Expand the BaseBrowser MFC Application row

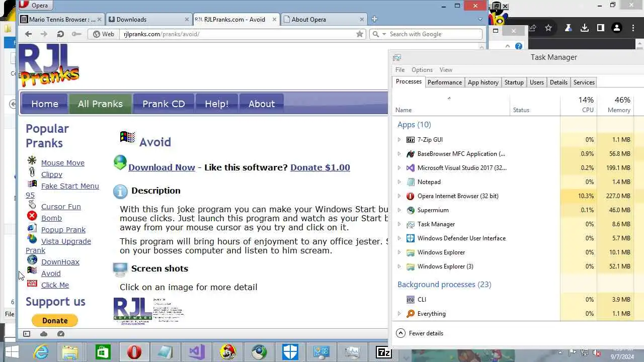[399, 154]
